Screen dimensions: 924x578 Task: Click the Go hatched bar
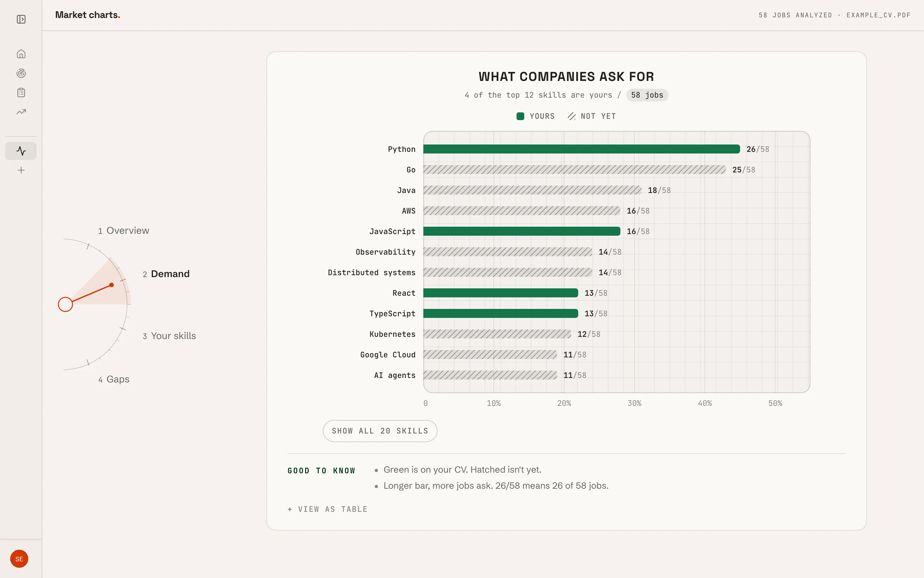(x=575, y=170)
